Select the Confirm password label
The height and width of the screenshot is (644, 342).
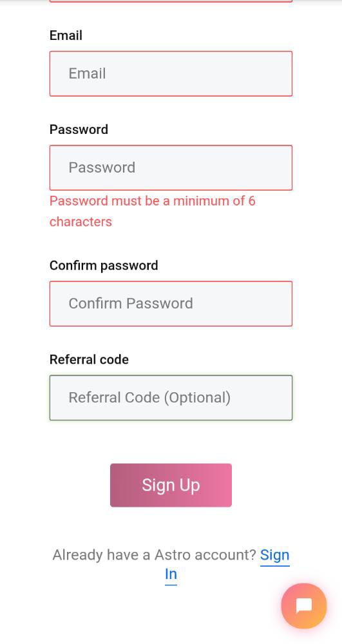coord(104,265)
